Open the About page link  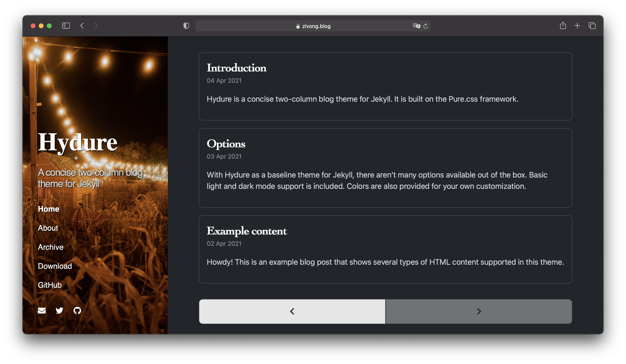coord(48,228)
